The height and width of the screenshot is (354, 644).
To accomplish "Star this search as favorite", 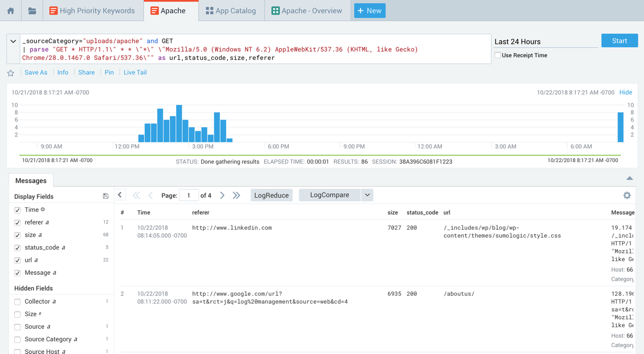I will (x=10, y=73).
